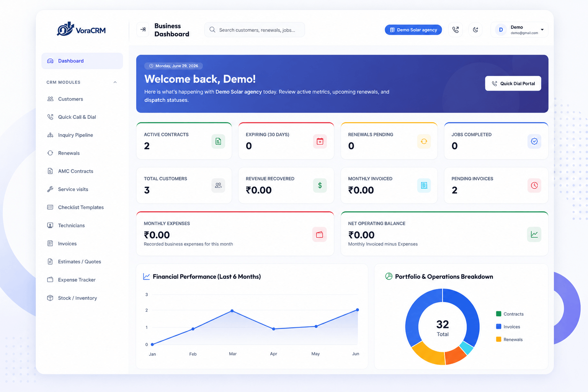Viewport: 588px width, 392px height.
Task: Toggle dark mode moon icon
Action: 475,29
